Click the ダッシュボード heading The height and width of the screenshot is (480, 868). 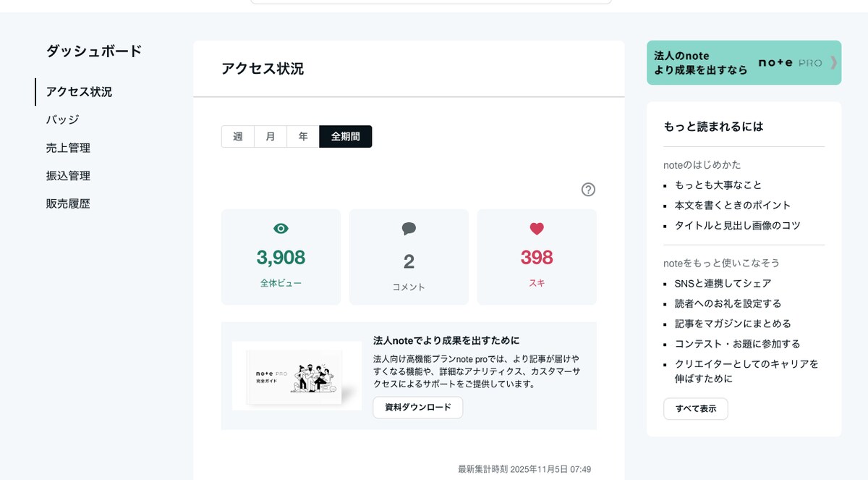click(94, 51)
